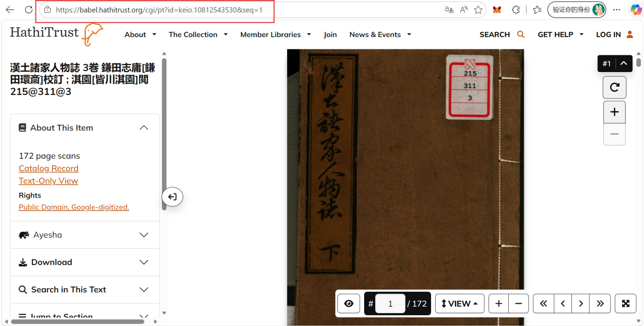Zoom in using the right-side plus button
Screen dimensions: 644x326
point(614,112)
